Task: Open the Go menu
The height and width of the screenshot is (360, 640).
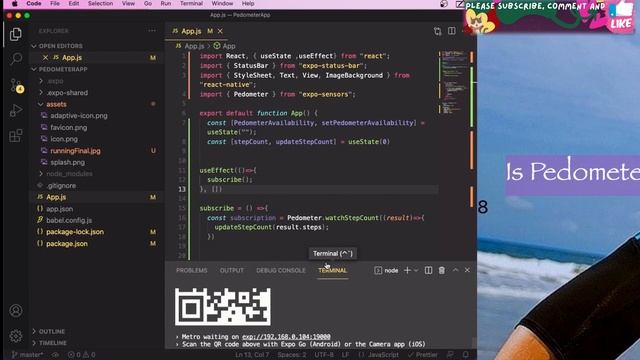Action: point(148,4)
